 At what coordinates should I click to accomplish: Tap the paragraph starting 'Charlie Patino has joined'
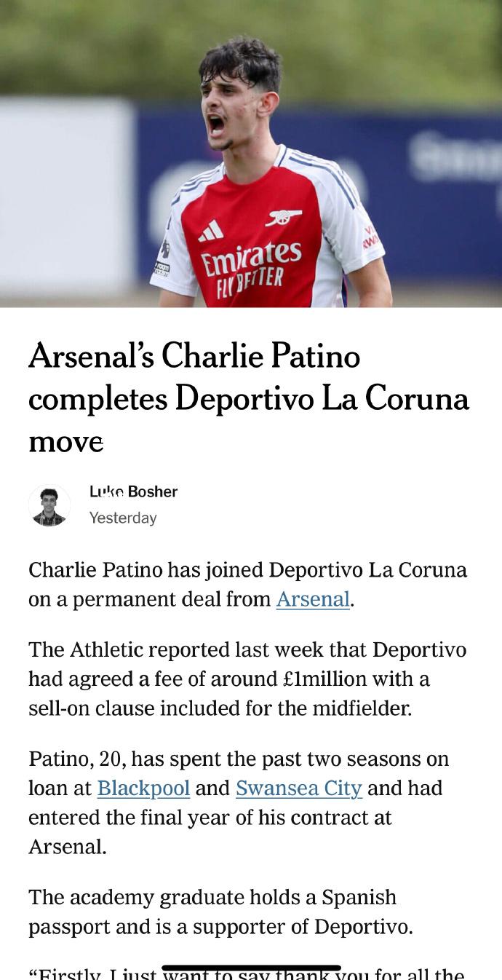tap(247, 585)
